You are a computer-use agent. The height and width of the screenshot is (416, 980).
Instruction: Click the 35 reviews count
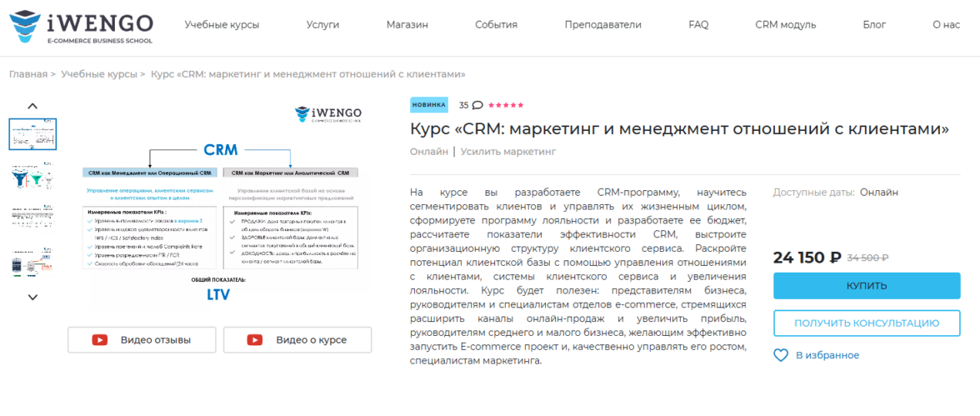click(463, 105)
